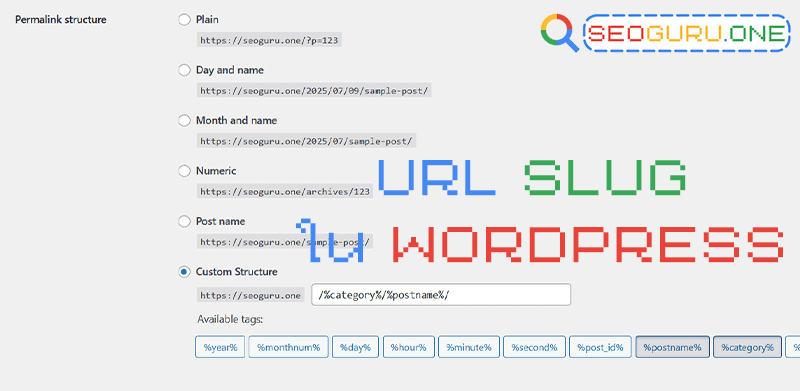800x391 pixels.
Task: Click the https://seoguru.one prefix beside custom field
Action: [x=251, y=296]
